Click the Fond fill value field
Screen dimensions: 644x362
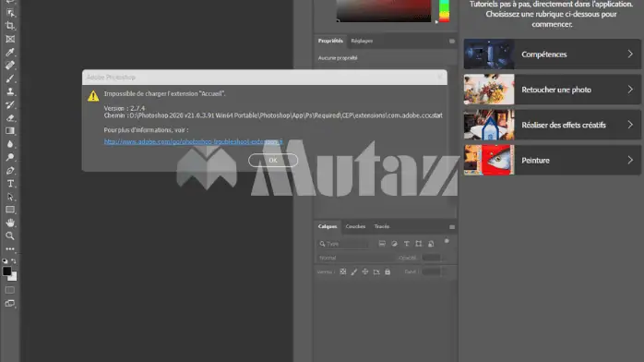432,271
